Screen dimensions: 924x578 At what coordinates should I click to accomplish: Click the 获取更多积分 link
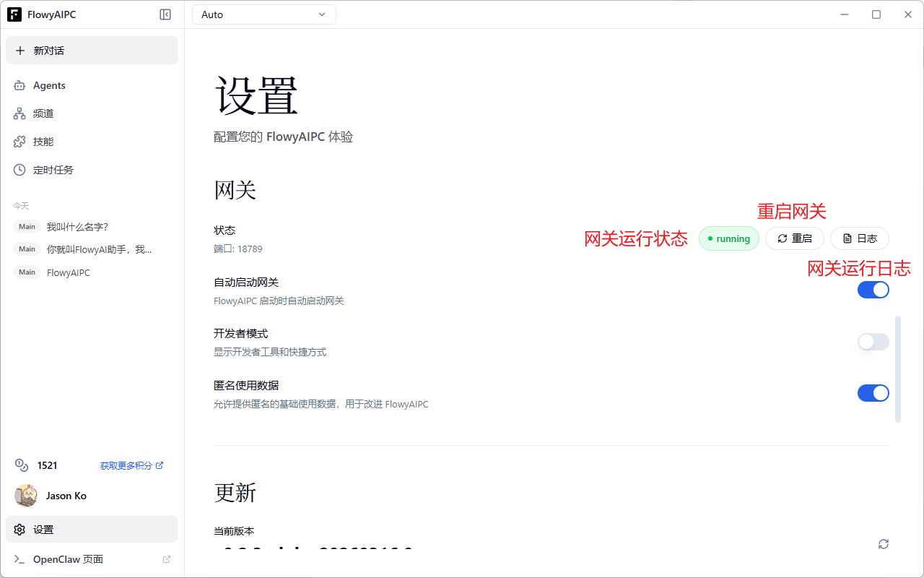(x=126, y=465)
